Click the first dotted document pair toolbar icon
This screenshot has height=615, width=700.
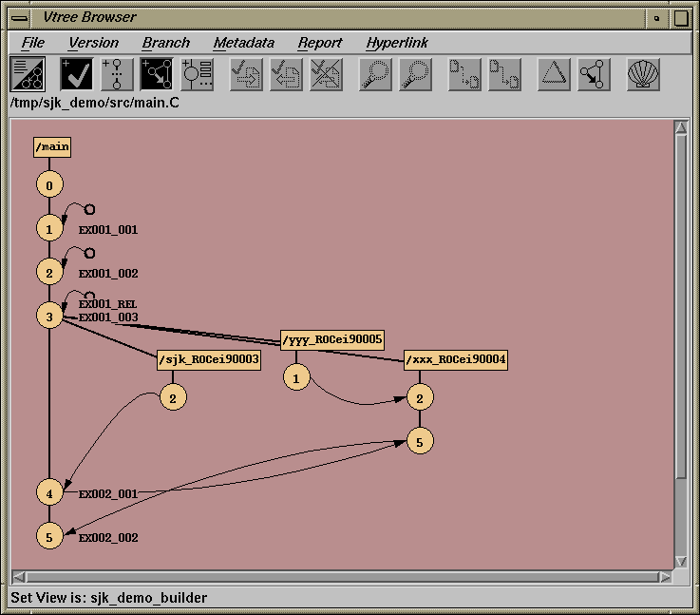464,74
